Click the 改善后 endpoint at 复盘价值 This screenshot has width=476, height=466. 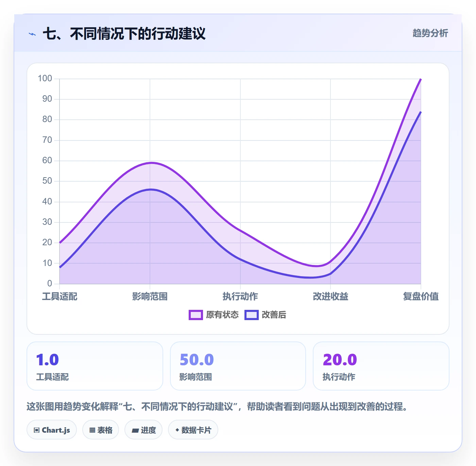pyautogui.click(x=421, y=112)
